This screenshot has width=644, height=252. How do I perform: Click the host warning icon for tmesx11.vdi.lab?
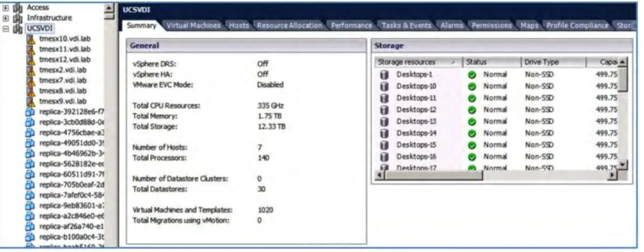(x=31, y=49)
